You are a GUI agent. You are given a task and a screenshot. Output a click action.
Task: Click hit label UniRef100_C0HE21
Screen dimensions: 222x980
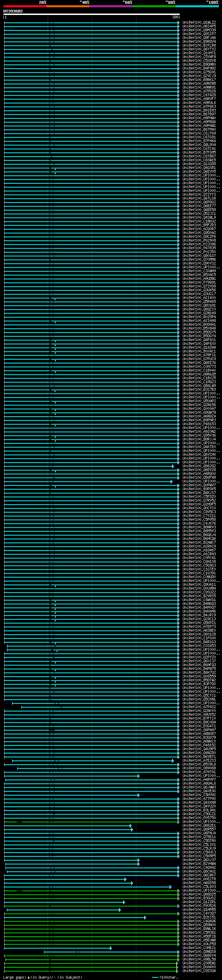pos(199,948)
